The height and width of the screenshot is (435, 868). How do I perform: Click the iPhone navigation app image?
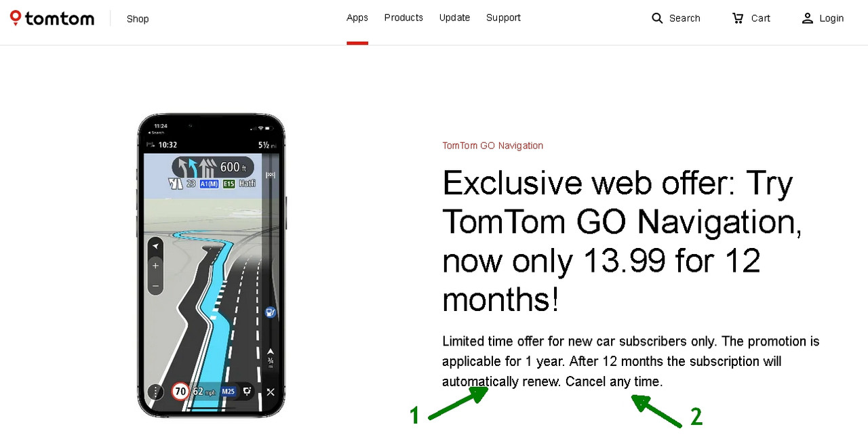(x=212, y=266)
